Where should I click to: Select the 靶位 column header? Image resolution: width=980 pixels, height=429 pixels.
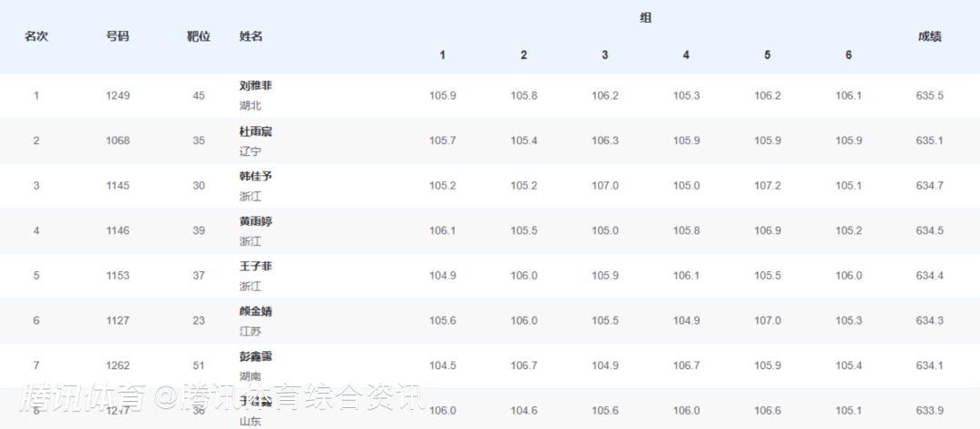pyautogui.click(x=199, y=36)
